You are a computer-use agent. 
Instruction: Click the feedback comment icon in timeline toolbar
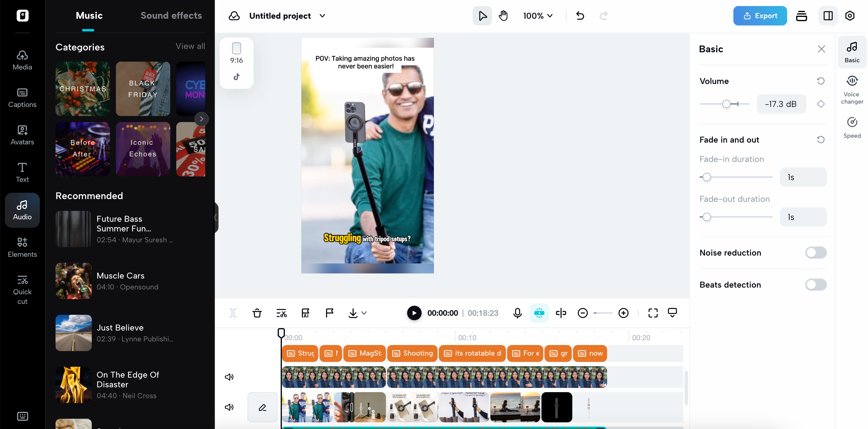672,313
